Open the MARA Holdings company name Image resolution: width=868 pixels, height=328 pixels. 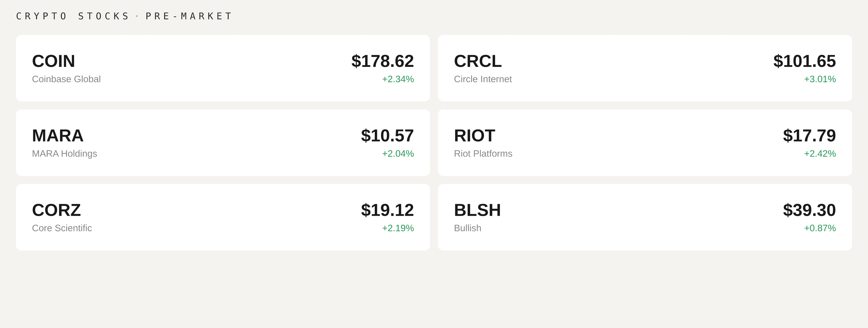click(64, 154)
